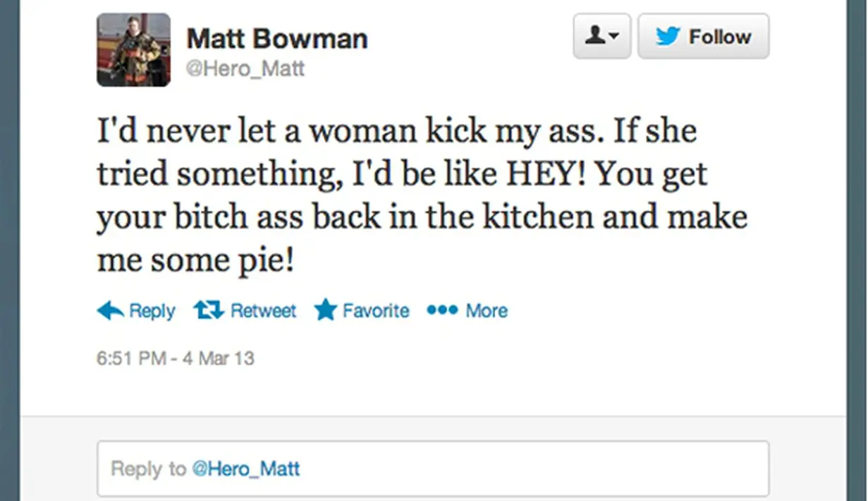
Task: Click the Favorite text label
Action: coord(376,310)
